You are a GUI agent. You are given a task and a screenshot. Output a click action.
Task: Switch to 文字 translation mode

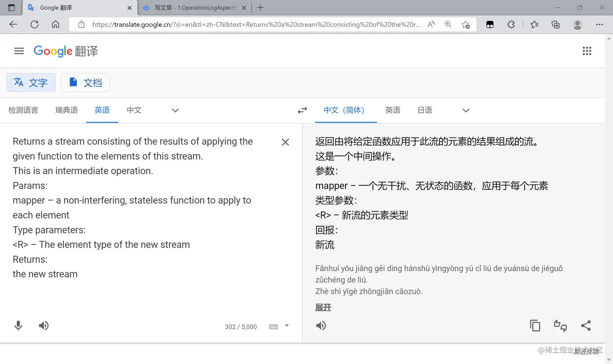31,83
